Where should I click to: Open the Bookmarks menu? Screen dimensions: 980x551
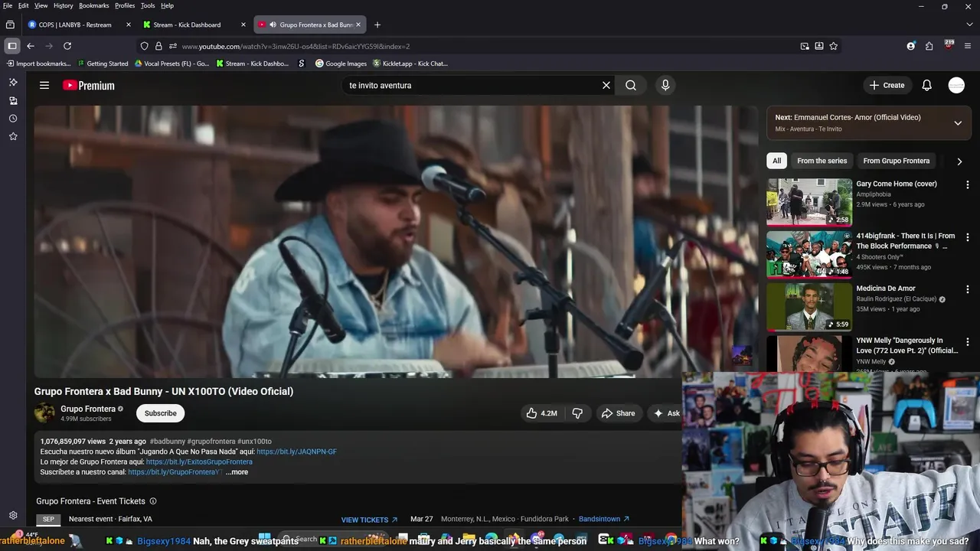93,5
